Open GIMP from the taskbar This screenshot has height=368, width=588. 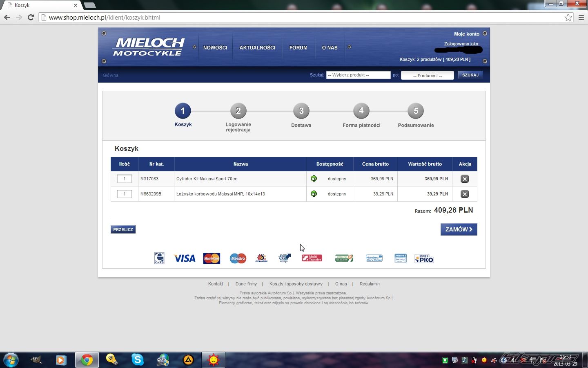36,360
